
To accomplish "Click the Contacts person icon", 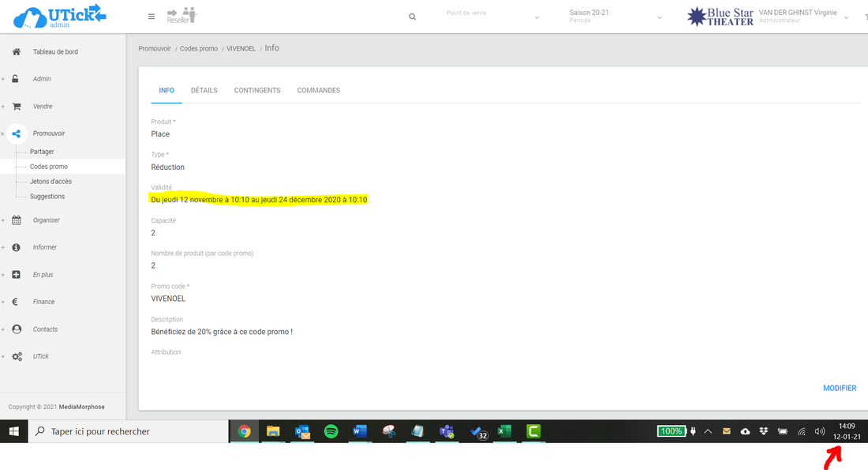I will coord(17,329).
